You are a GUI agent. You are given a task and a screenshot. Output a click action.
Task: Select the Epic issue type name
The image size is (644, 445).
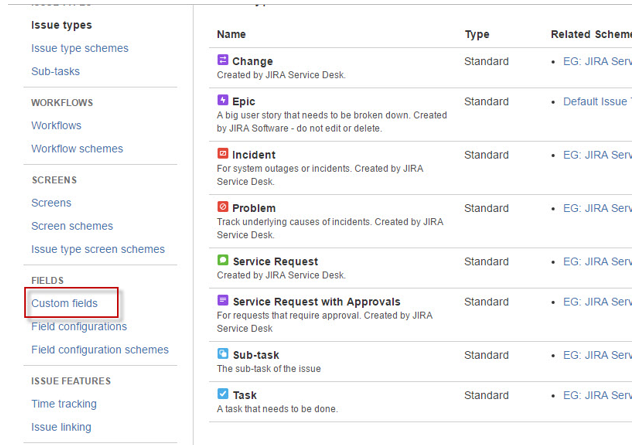244,101
